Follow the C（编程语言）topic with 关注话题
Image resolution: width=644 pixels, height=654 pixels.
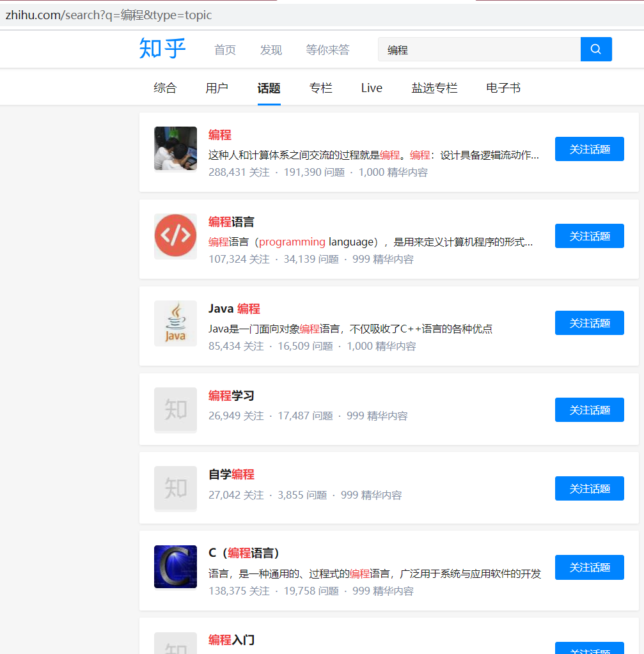590,567
